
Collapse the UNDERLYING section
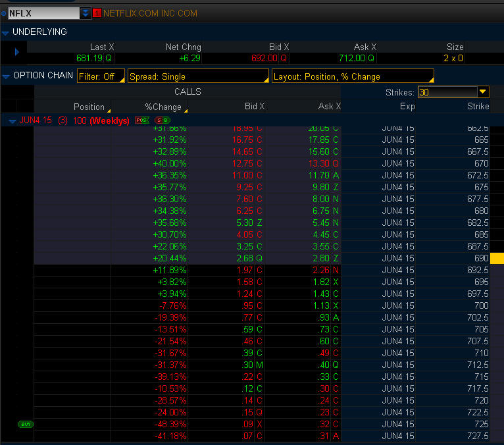tap(6, 32)
